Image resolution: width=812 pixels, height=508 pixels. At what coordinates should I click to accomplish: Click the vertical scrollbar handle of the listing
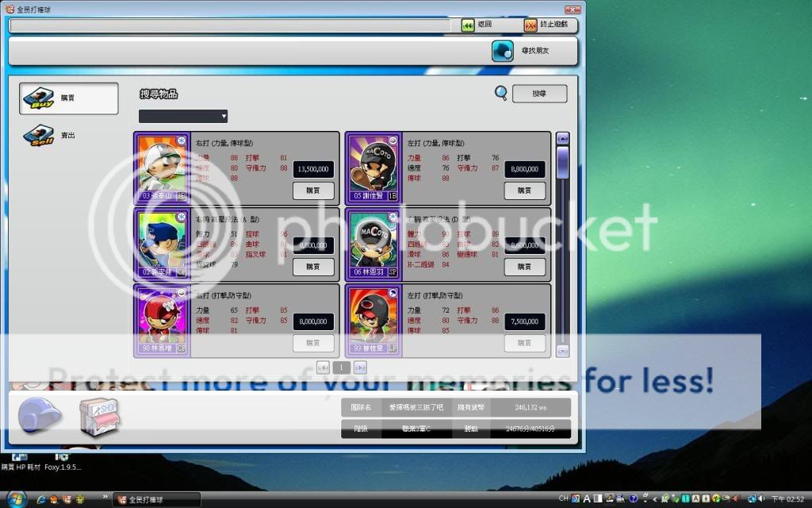tap(563, 162)
